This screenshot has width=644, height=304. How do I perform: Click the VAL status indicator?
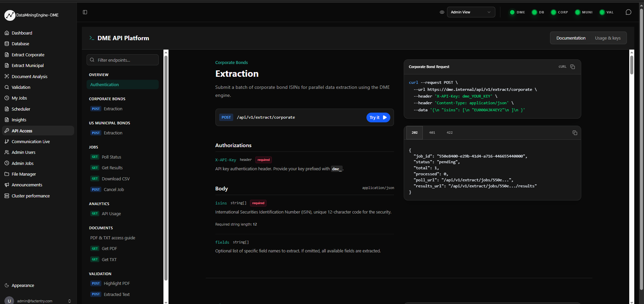tap(606, 12)
